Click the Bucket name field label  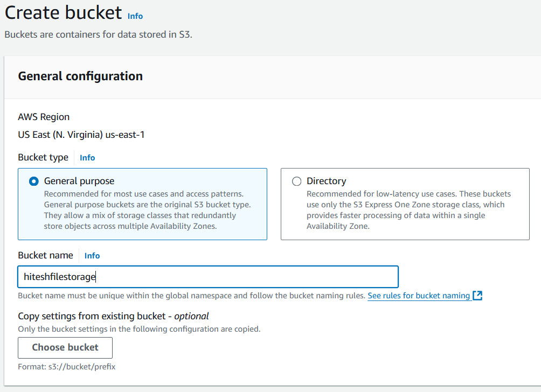45,255
